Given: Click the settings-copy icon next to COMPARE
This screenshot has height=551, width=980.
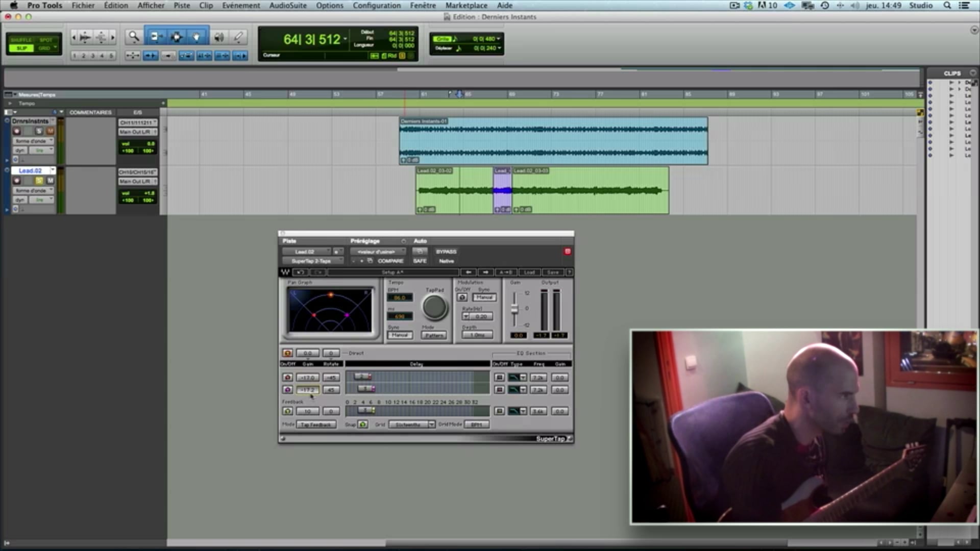Looking at the screenshot, I should pyautogui.click(x=370, y=261).
